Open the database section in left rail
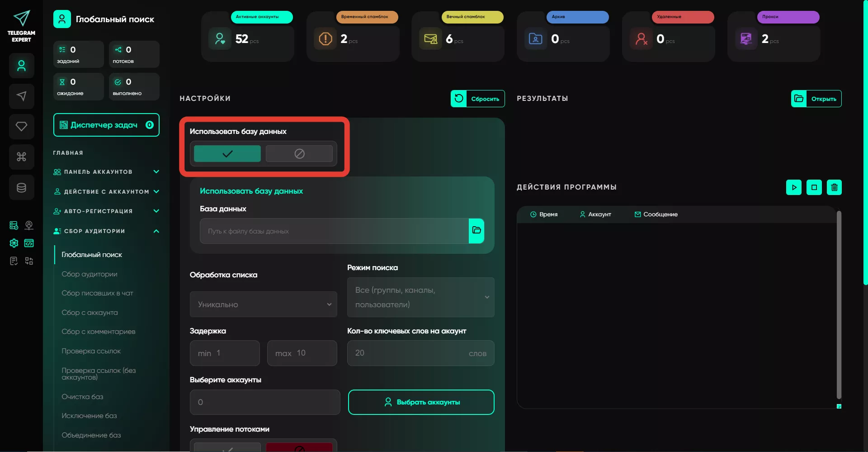This screenshot has width=868, height=452. tap(21, 187)
